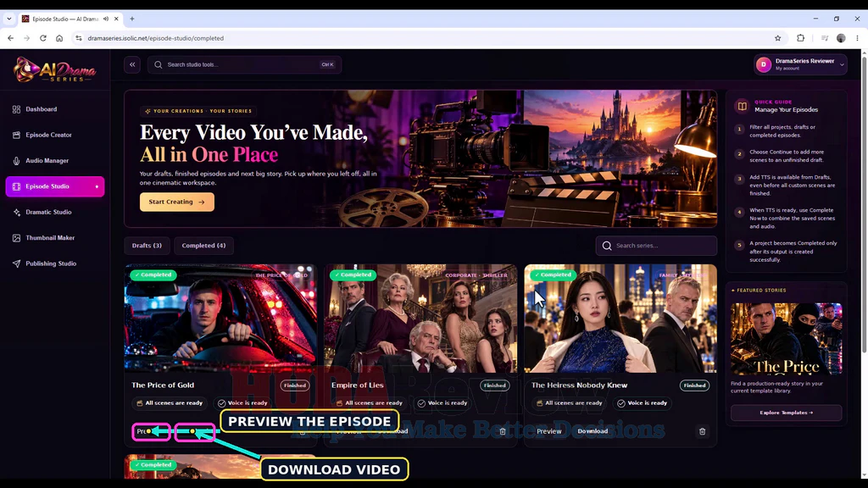Open the browser three-dot menu
The image size is (868, 488).
858,38
